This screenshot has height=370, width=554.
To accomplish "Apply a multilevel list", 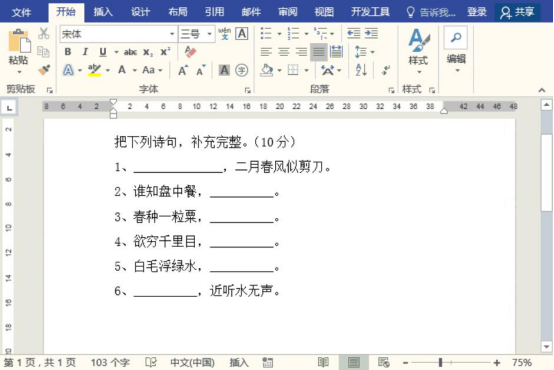I will click(x=321, y=34).
